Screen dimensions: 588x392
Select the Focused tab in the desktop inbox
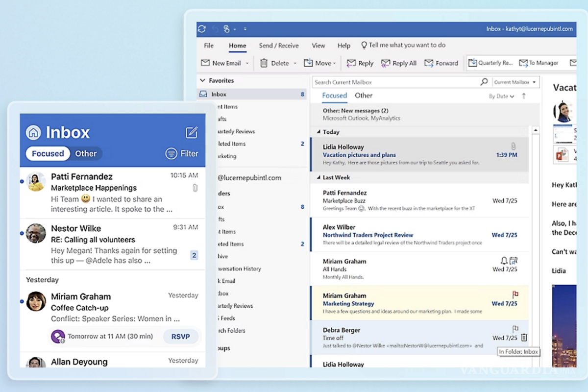click(334, 96)
